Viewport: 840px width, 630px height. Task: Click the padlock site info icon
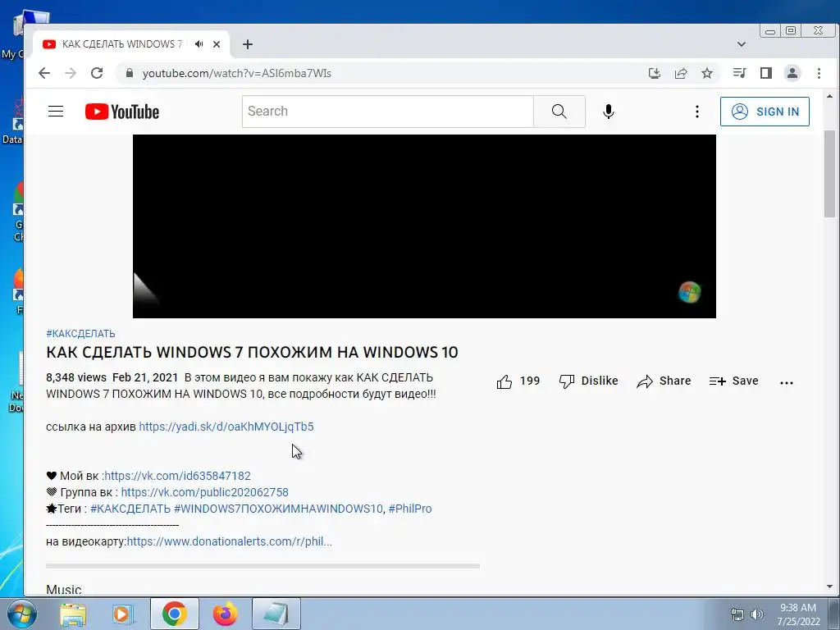129,73
